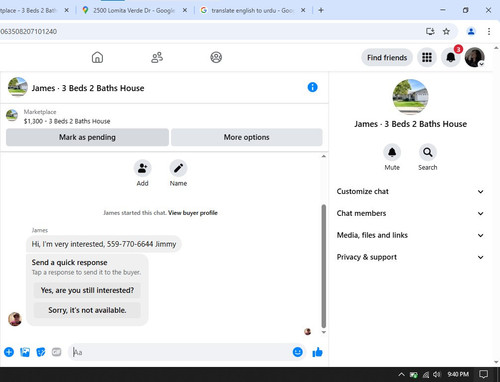This screenshot has height=382, width=500.
Task: Search in conversation
Action: click(x=428, y=152)
